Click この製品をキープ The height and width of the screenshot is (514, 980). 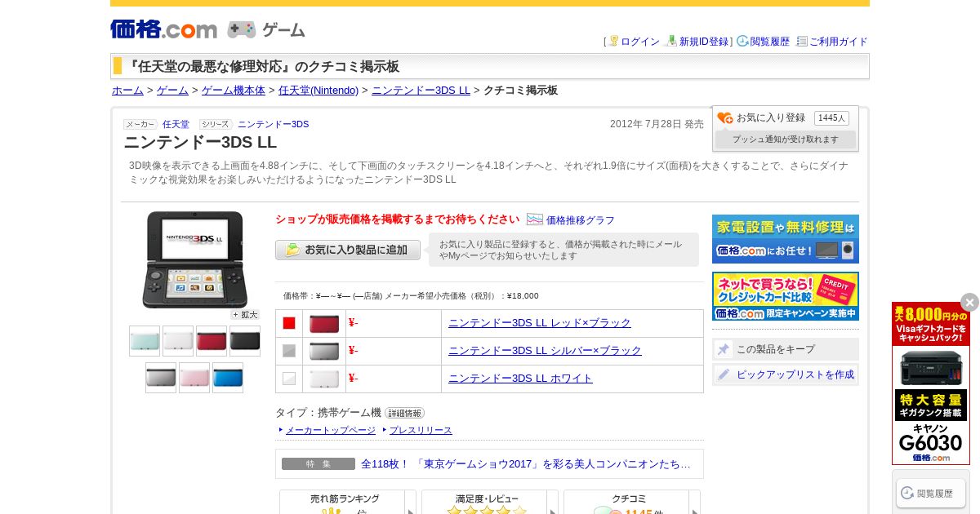pos(786,349)
